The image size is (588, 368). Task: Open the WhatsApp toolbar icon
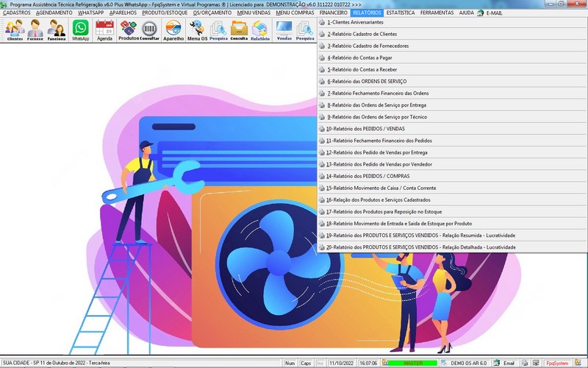pyautogui.click(x=80, y=30)
